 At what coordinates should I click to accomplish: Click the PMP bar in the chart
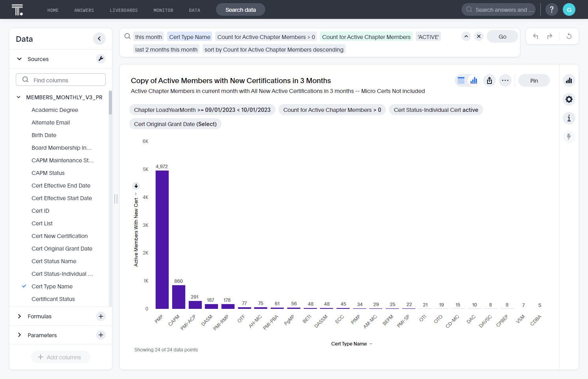point(162,240)
